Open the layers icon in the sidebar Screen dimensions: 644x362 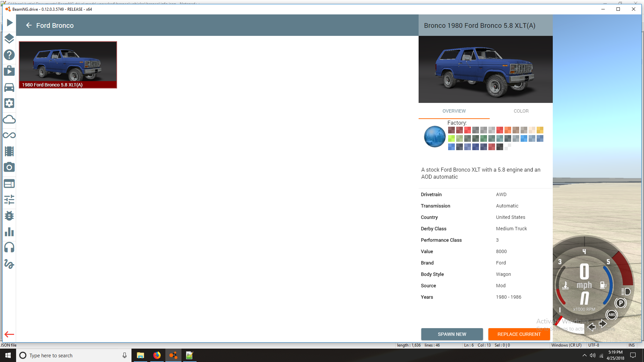pos(9,39)
